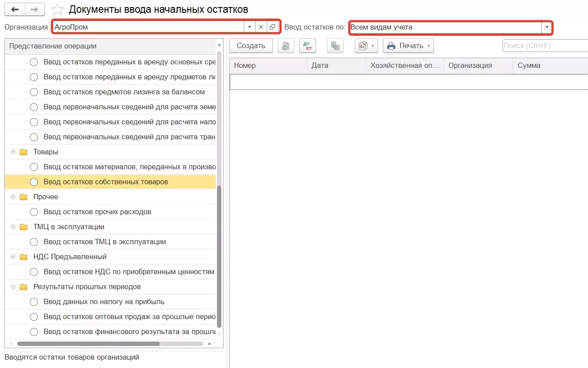Image resolution: width=588 pixels, height=368 pixels.
Task: Click the Сумма column header
Action: 550,66
